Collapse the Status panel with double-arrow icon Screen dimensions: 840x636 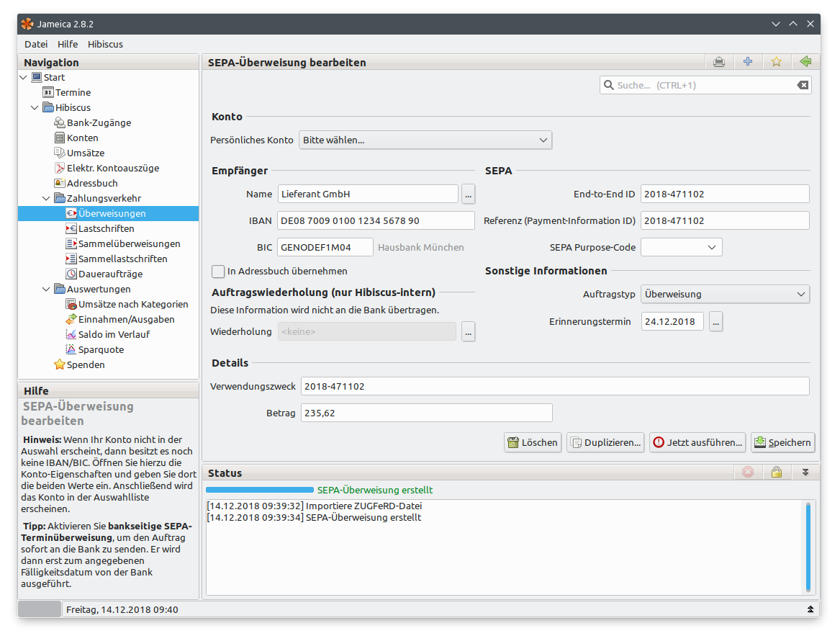click(805, 472)
